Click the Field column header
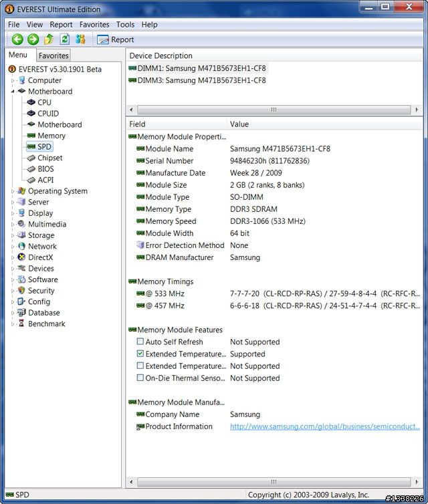Viewport: 428px width, 504px height. 177,124
